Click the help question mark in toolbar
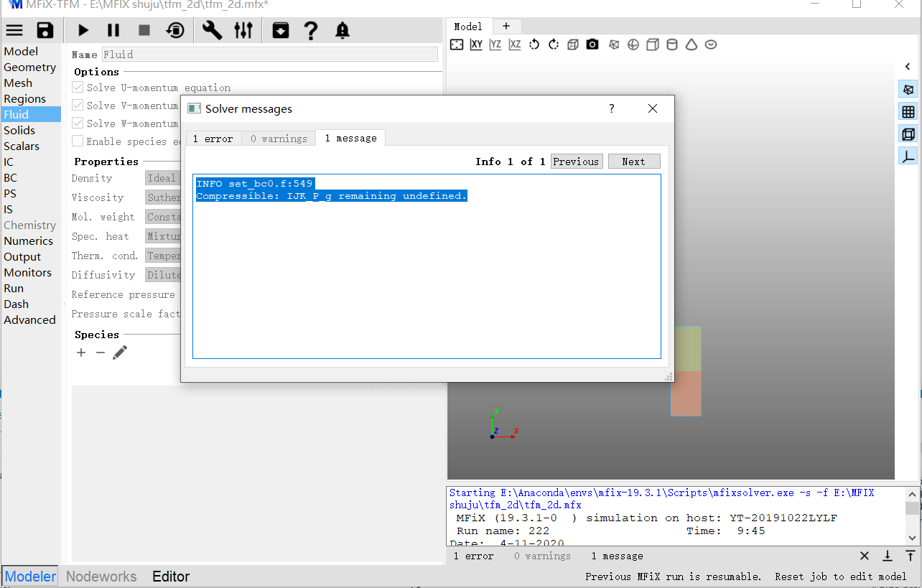Screen dimensions: 922x588 tap(310, 30)
